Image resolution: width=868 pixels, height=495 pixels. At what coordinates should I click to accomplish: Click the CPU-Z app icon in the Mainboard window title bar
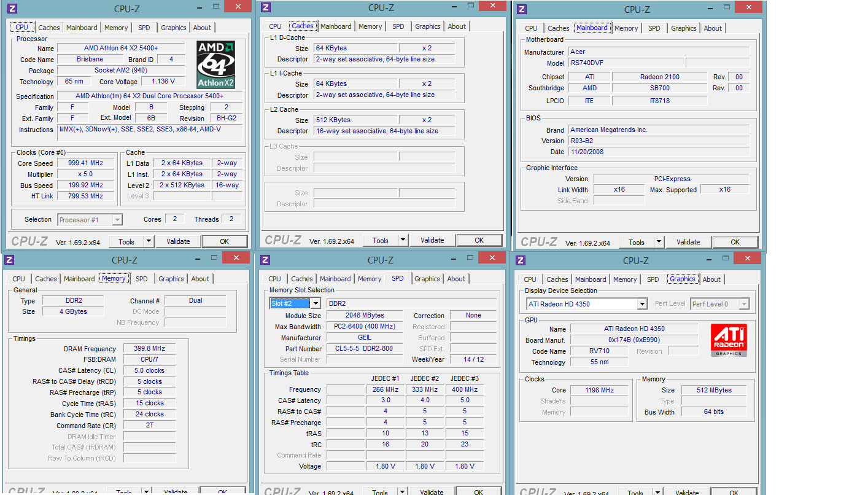click(x=522, y=9)
